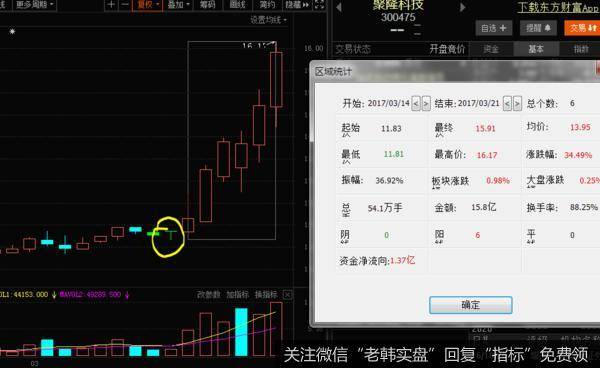Open 设置均线 moving average settings
Image resolution: width=600 pixels, height=368 pixels.
click(269, 20)
